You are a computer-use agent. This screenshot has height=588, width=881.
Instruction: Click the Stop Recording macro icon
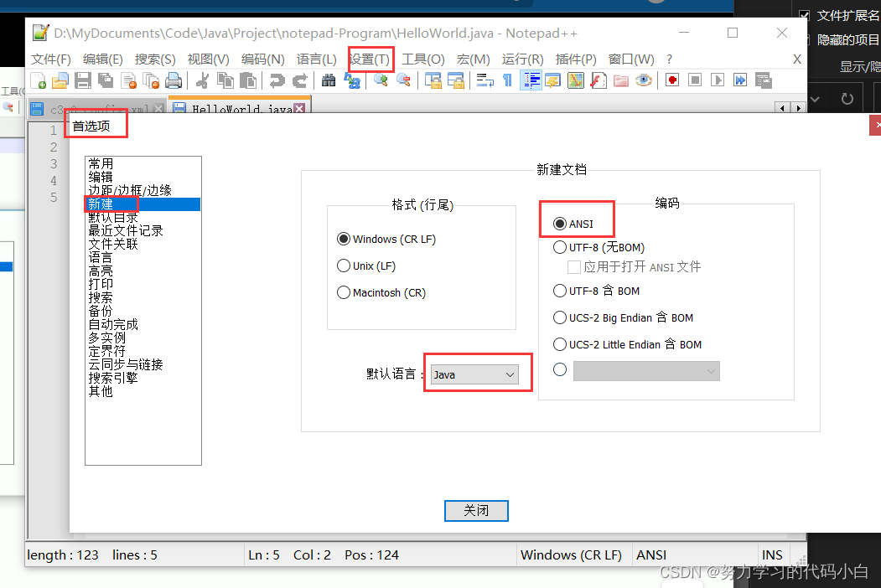pos(695,80)
